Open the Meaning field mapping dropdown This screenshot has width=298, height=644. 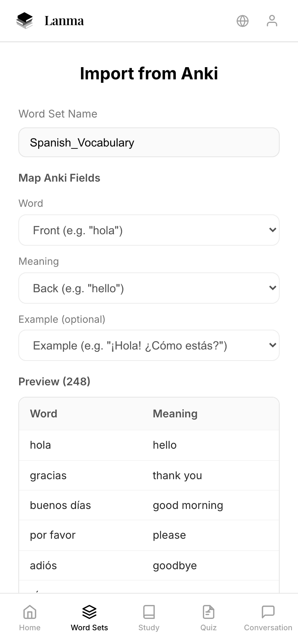tap(149, 288)
